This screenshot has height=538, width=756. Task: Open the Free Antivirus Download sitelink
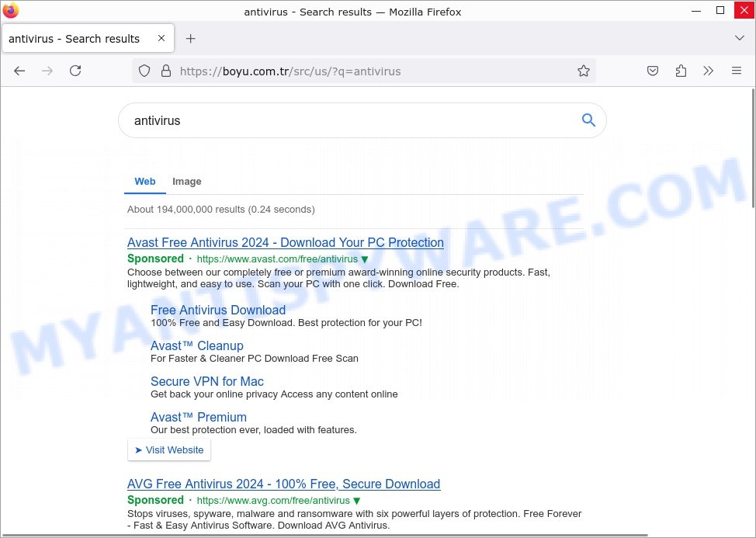[x=218, y=310]
